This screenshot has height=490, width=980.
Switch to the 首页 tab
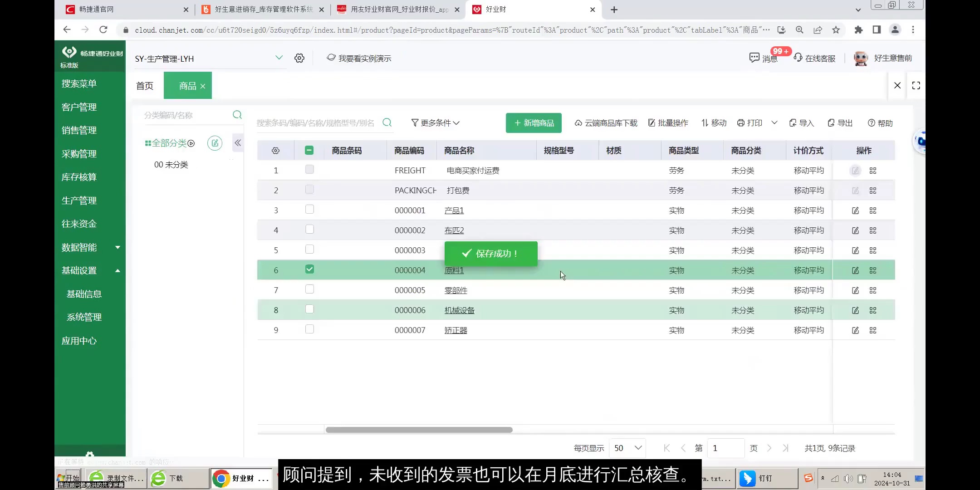[144, 85]
